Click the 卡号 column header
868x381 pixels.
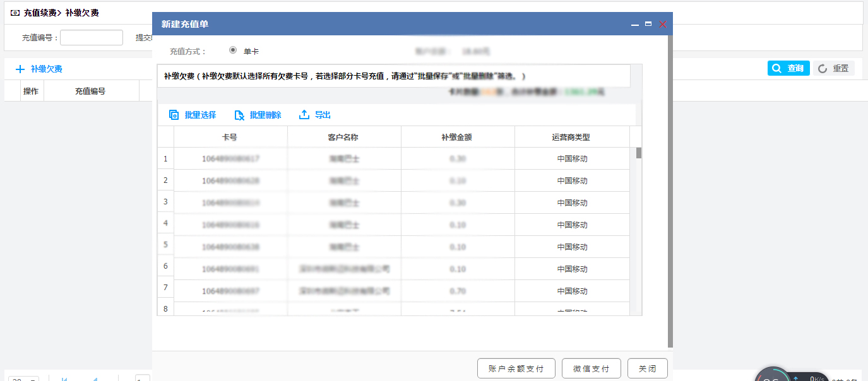click(x=230, y=137)
